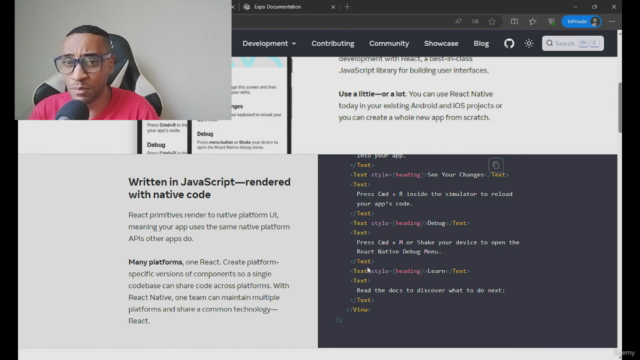Open the Showcase page

441,43
